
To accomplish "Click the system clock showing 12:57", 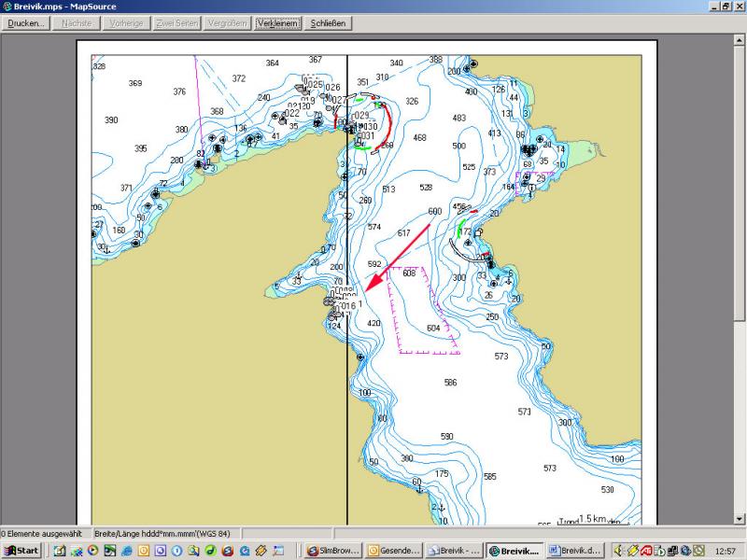I will coord(725,551).
